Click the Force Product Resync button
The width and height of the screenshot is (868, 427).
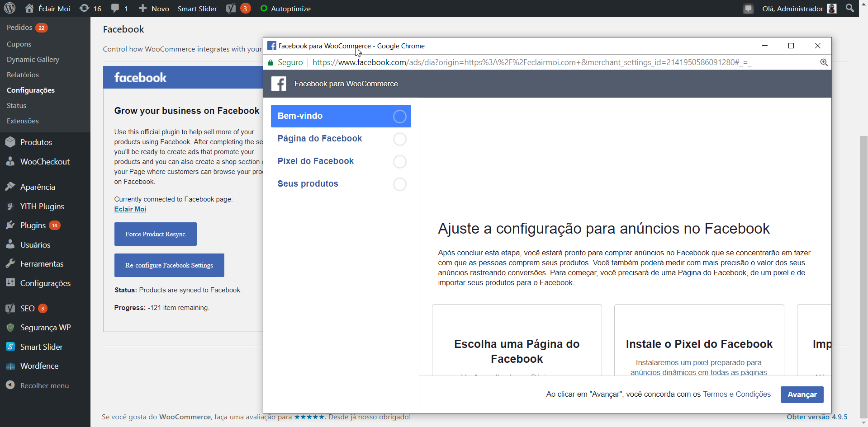pos(156,234)
